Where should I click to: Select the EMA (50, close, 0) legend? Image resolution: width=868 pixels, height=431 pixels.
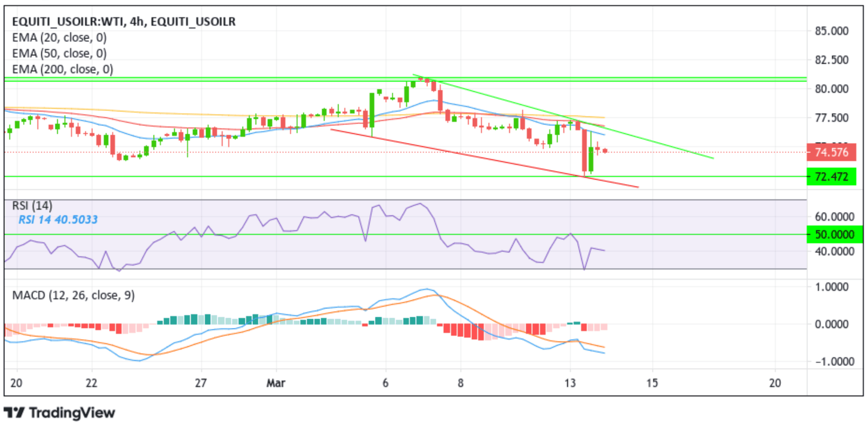point(59,54)
